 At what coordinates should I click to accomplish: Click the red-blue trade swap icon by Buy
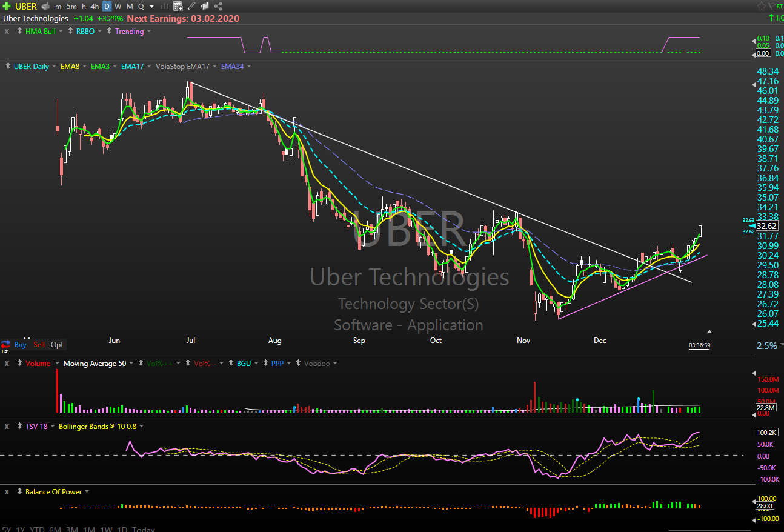click(6, 344)
